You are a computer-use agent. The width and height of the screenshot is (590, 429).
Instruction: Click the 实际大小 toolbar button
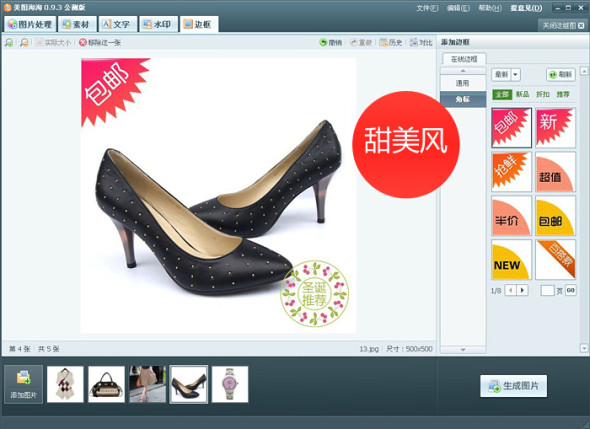[53, 43]
